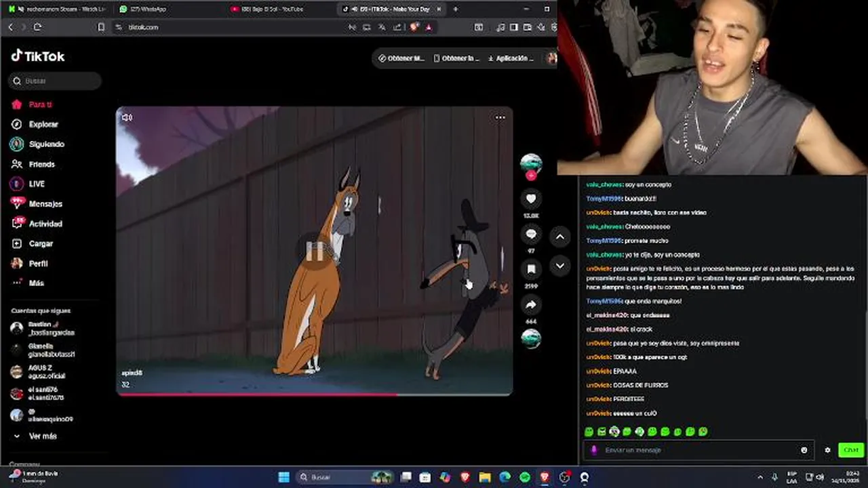Open el santi76 followed account

[x=37, y=394]
